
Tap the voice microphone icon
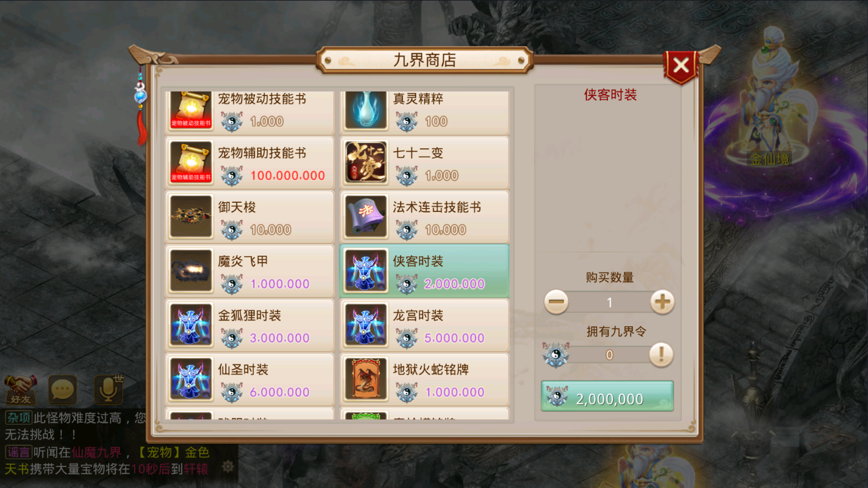pos(108,389)
